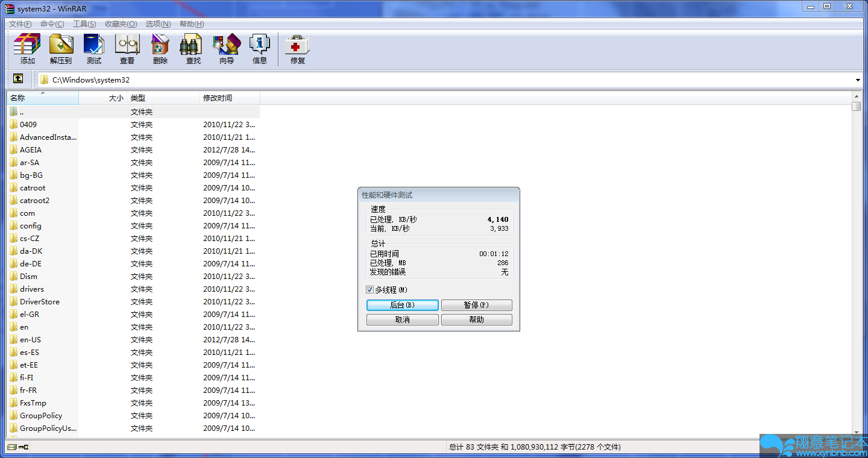Go up one folder level button

pyautogui.click(x=18, y=79)
